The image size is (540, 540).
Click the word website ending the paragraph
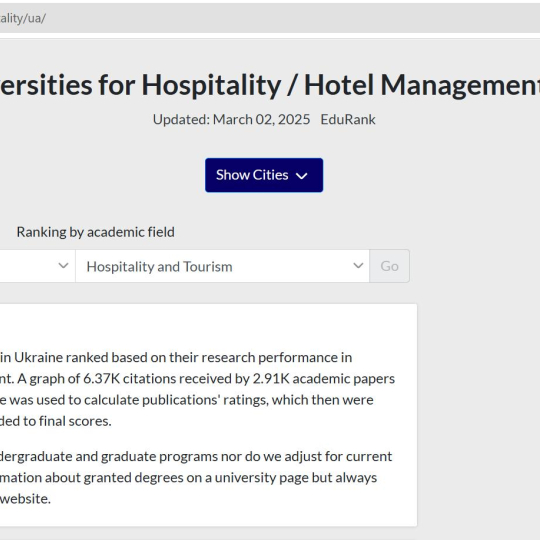tap(25, 499)
